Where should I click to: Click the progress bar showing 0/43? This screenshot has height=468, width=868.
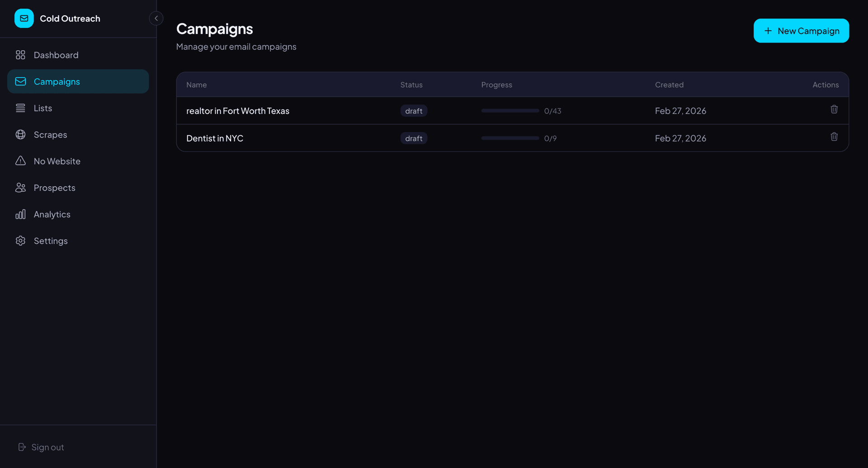pyautogui.click(x=510, y=111)
